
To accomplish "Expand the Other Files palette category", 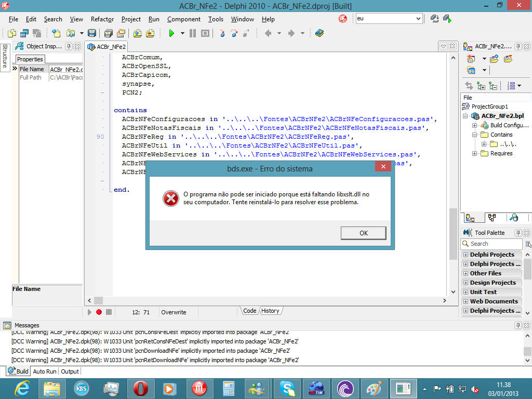I will pyautogui.click(x=465, y=273).
